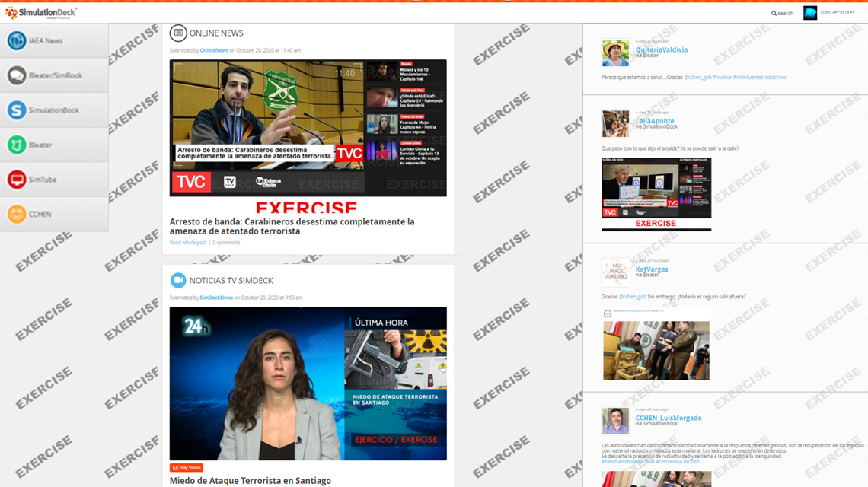Image resolution: width=868 pixels, height=487 pixels.
Task: Click the SimulationDeck logo
Action: click(41, 13)
